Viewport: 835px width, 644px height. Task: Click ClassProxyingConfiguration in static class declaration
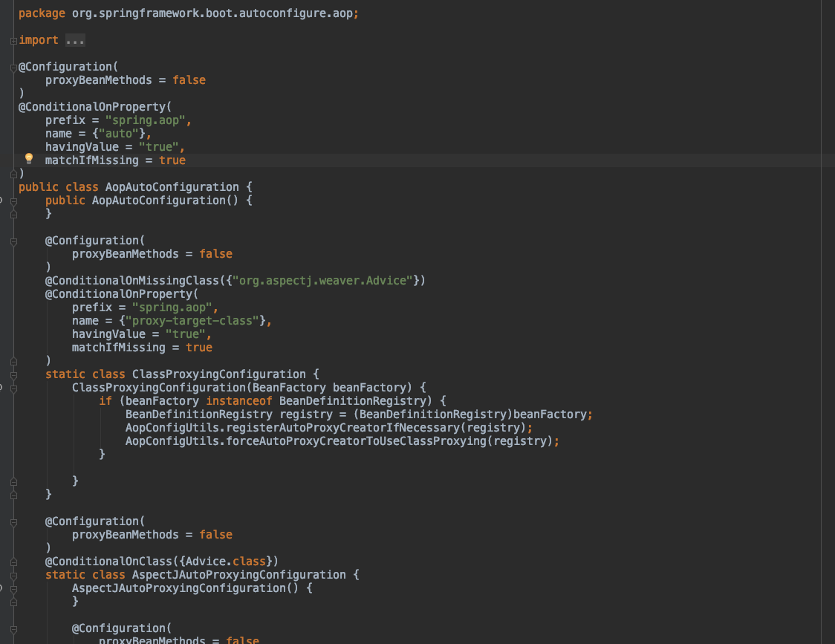point(219,374)
